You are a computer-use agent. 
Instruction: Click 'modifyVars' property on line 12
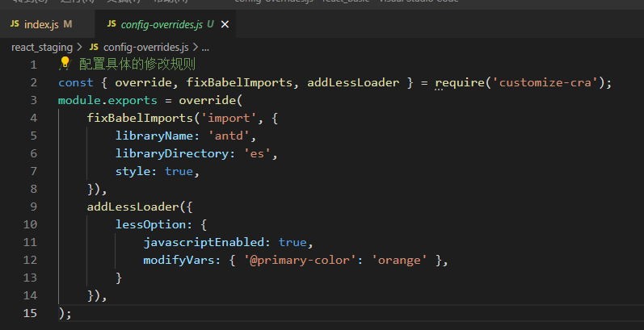[x=179, y=260]
